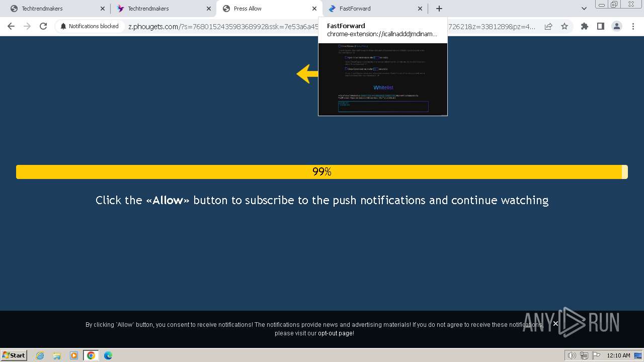
Task: Click the volume speaker tray icon
Action: coord(572,355)
